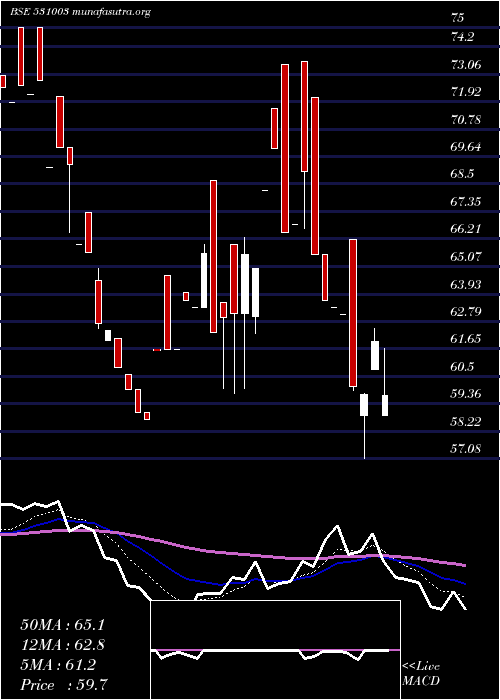Click the BSE 531003 munafasutra.org title
The height and width of the screenshot is (700, 500).
click(80, 12)
